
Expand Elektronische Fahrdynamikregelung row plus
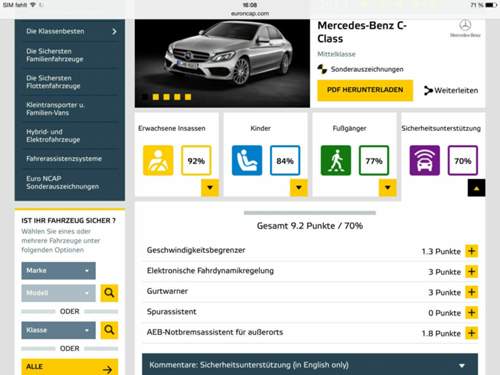point(472,272)
